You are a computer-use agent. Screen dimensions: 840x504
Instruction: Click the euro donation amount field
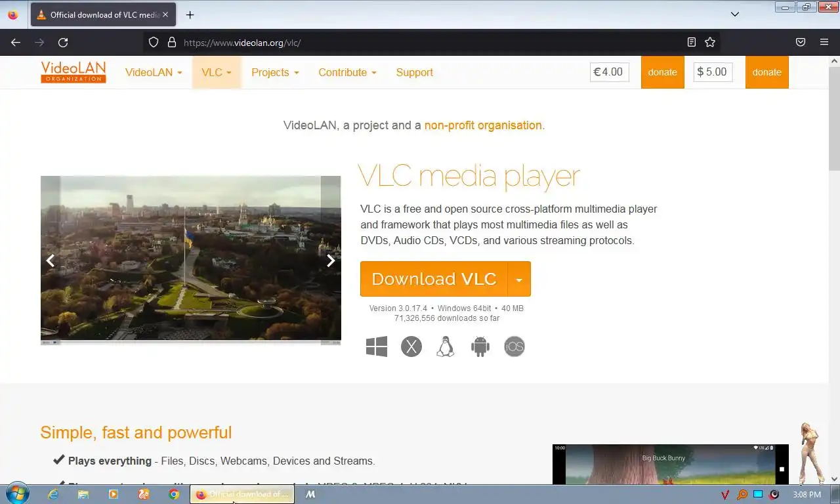pos(609,72)
